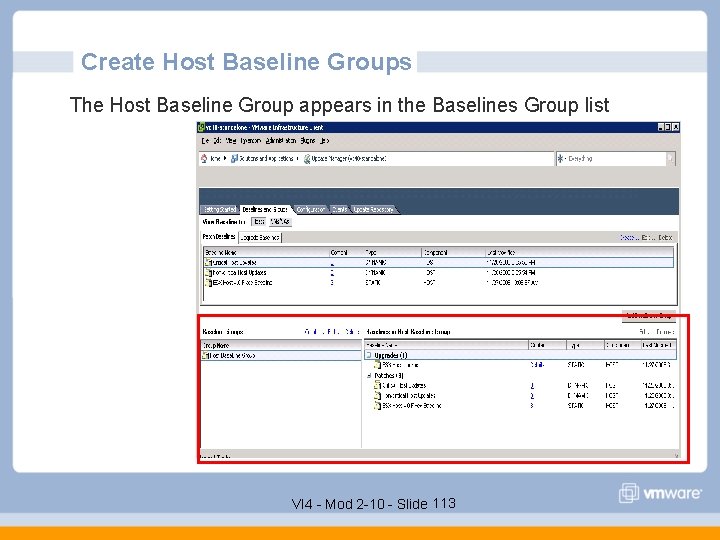Click the Home icon in the navigation bar
Viewport: 720px width, 540px height.
click(x=204, y=158)
